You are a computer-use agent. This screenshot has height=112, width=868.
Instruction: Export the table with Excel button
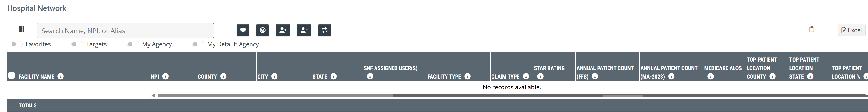851,30
